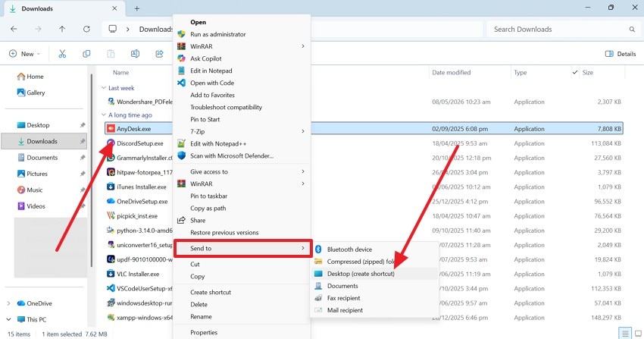644x339 pixels.
Task: Select Pin to taskbar
Action: click(x=242, y=196)
